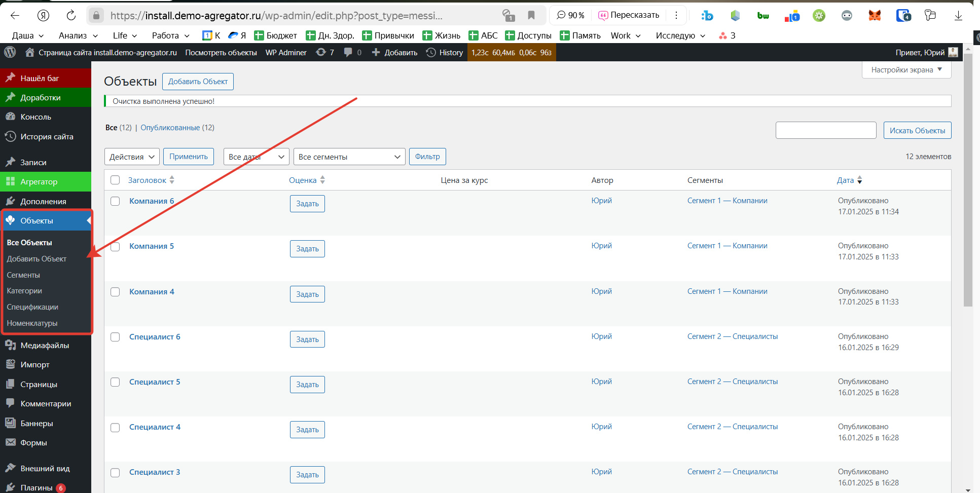
Task: Click the search objects input field
Action: pyautogui.click(x=825, y=130)
